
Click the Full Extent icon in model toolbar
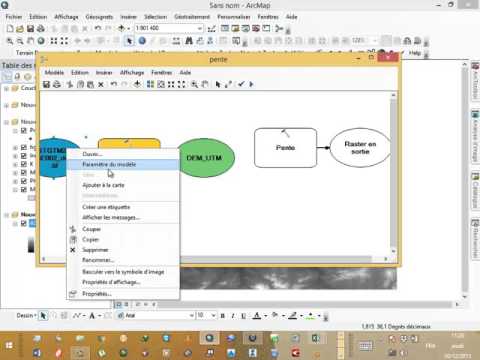[161, 84]
